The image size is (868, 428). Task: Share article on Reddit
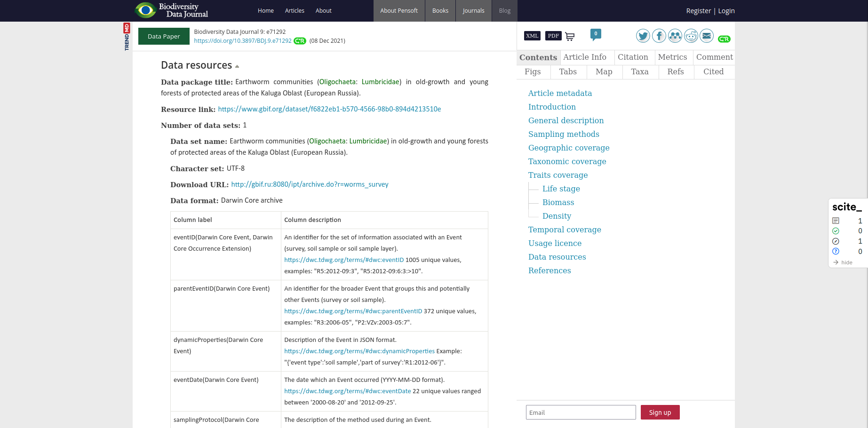click(x=691, y=36)
